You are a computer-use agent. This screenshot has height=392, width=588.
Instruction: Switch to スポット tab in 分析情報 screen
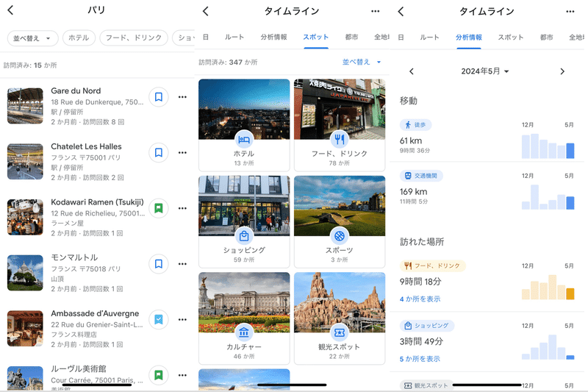click(x=511, y=37)
